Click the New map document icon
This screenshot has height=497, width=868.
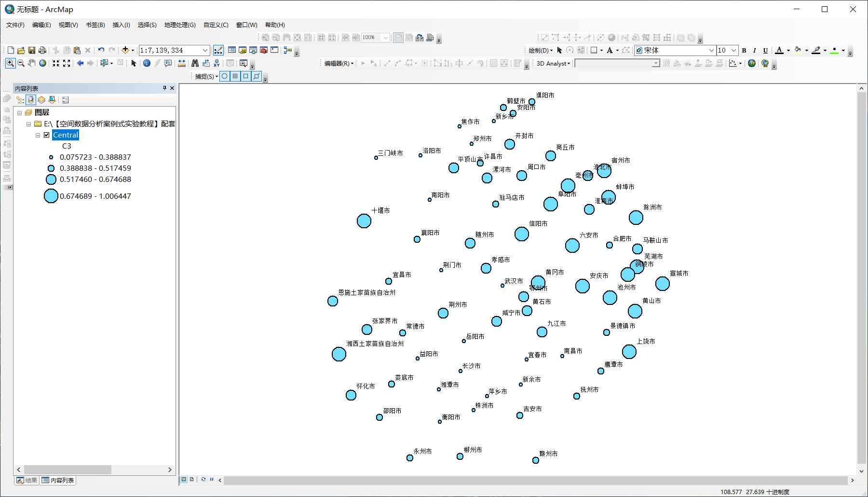[11, 50]
